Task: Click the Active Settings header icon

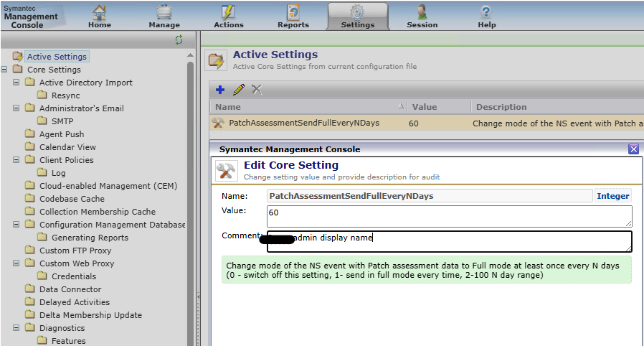Action: tap(216, 60)
